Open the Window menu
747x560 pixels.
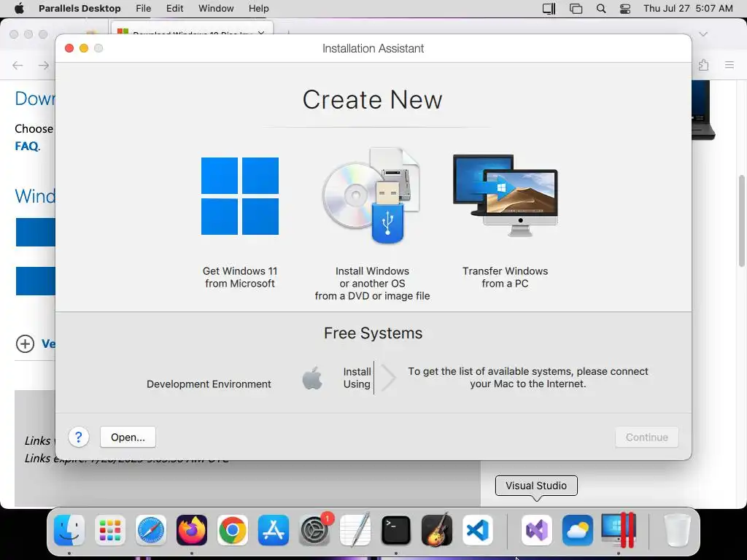(x=216, y=9)
